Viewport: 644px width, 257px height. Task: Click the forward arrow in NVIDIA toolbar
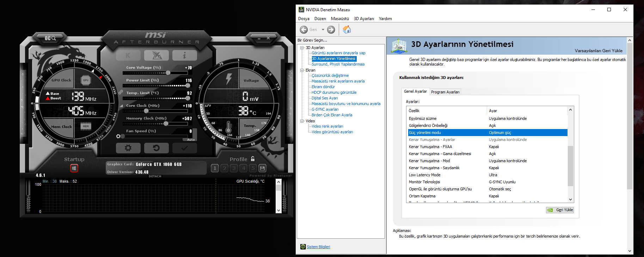[331, 30]
